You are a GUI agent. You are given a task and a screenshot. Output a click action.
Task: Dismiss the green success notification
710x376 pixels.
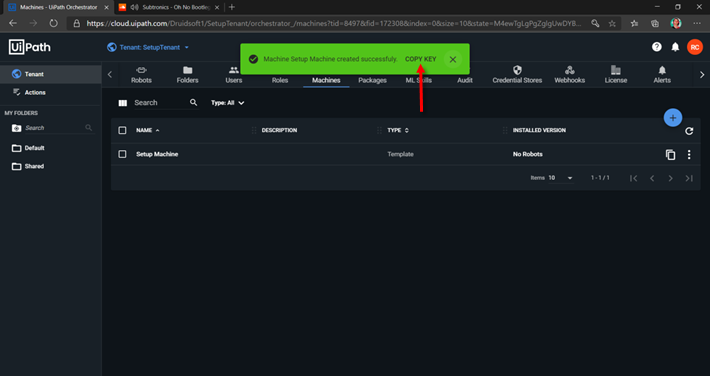(453, 59)
